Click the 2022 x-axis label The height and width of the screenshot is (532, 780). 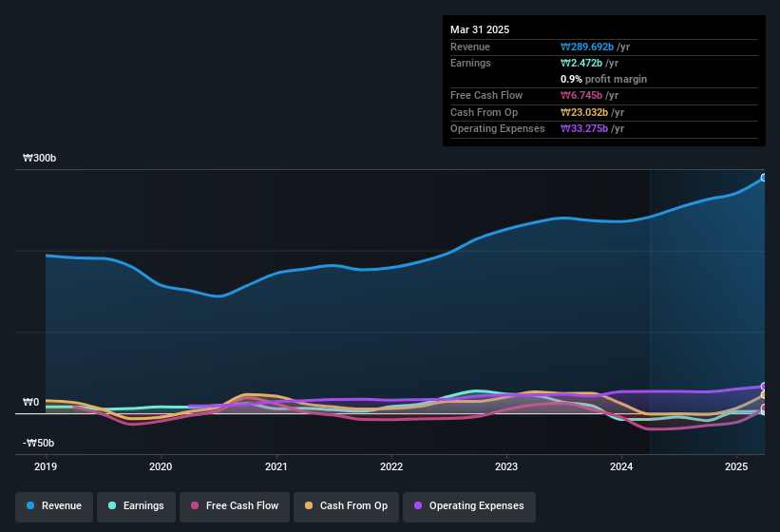(x=391, y=466)
